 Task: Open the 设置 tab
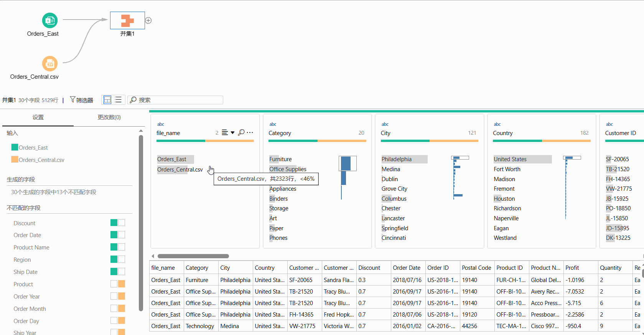38,117
